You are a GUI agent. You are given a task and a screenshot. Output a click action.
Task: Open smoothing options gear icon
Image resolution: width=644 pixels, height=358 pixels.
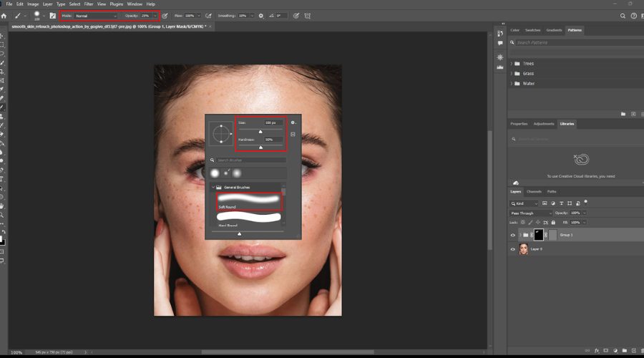pyautogui.click(x=260, y=16)
